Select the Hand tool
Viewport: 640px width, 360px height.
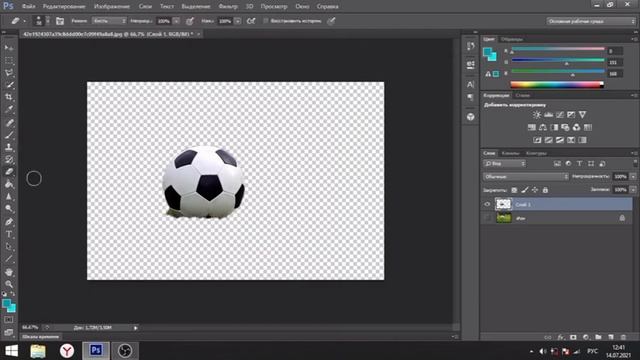pos(9,272)
